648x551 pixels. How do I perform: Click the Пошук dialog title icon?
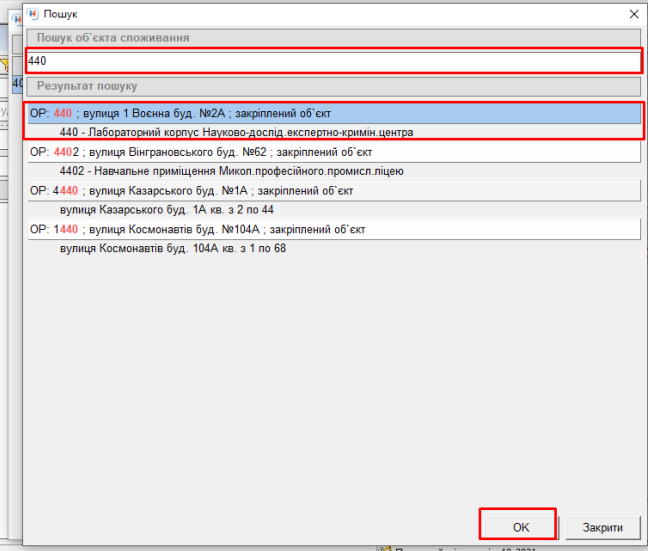point(32,15)
